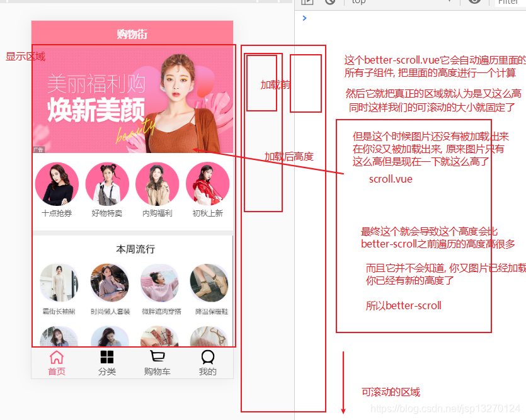The image size is (526, 420).
Task: Click the clear console icon
Action: 330,2
